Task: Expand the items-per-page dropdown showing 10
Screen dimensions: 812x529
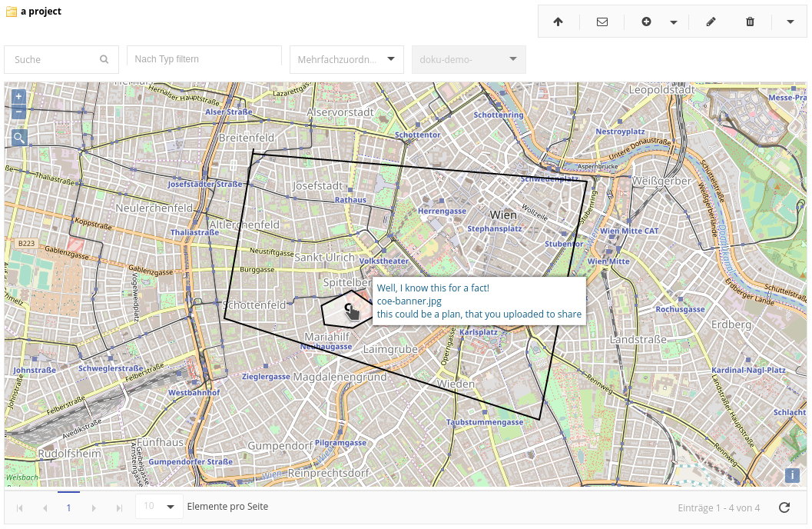Action: (160, 507)
